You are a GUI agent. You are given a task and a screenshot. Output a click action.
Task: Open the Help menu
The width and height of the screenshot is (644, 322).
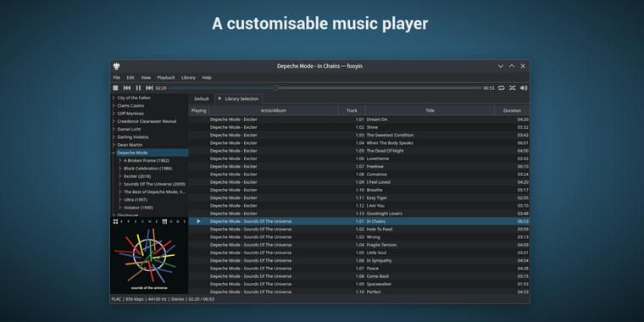point(207,78)
